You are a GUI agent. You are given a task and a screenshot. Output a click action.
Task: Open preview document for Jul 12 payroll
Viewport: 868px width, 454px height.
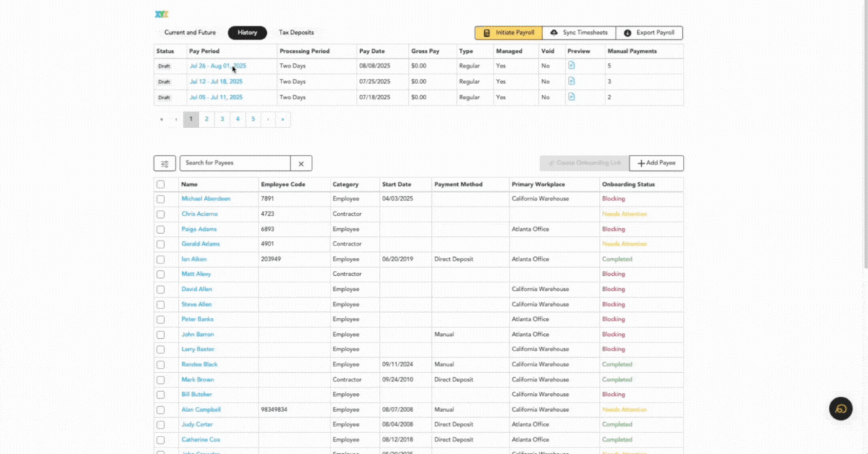pos(571,81)
